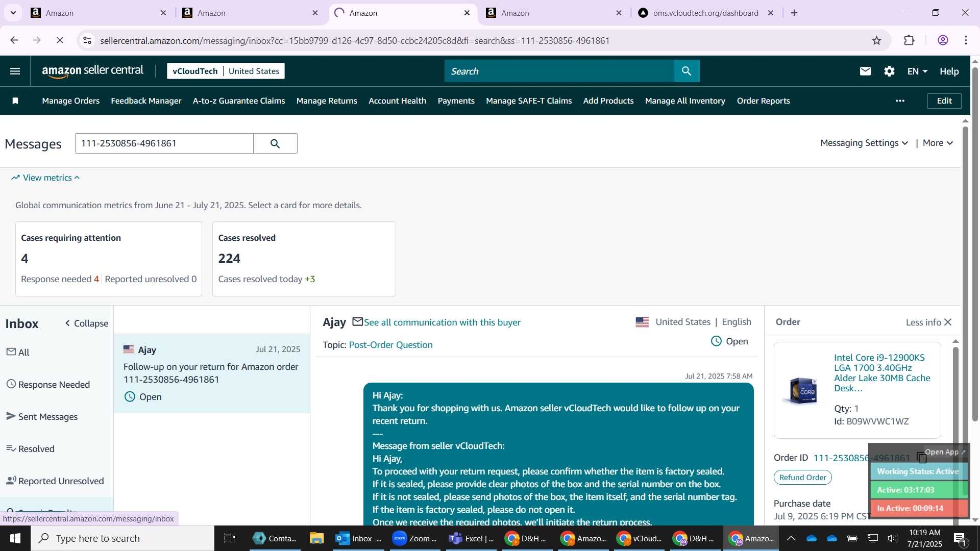Open the hamburger navigation menu
This screenshot has height=551, width=980.
tap(15, 71)
